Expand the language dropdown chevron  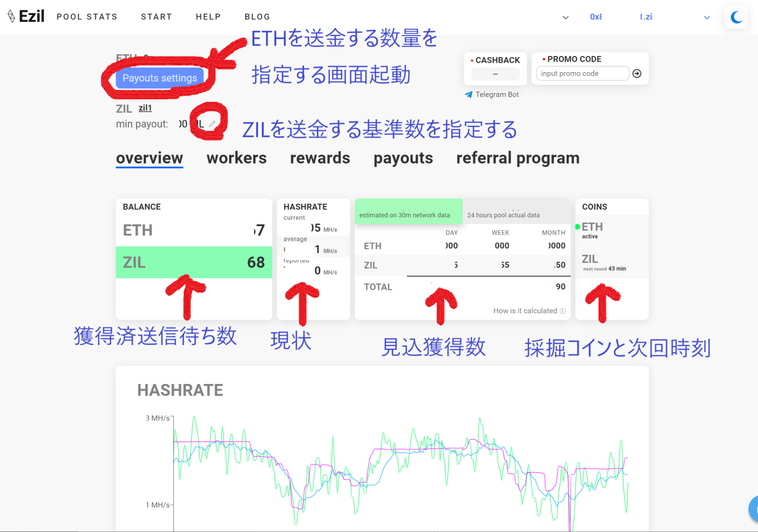coord(565,17)
